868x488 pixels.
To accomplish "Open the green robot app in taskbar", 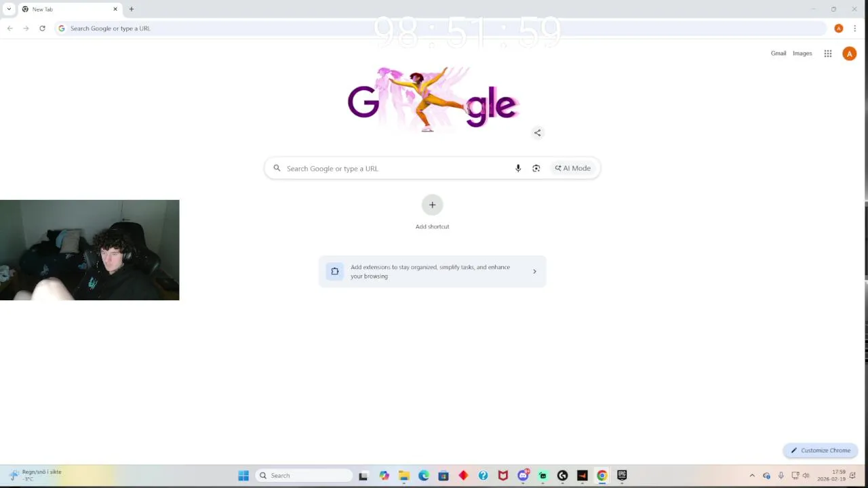I will [542, 476].
